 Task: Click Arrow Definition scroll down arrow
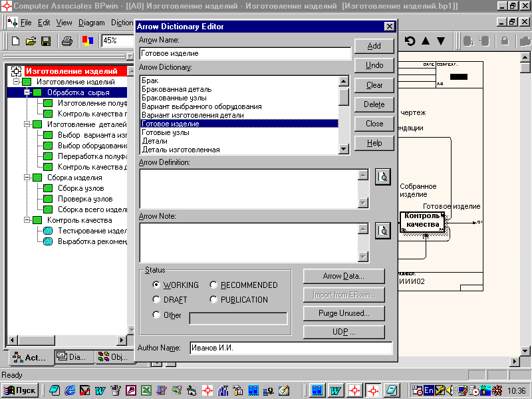(363, 203)
